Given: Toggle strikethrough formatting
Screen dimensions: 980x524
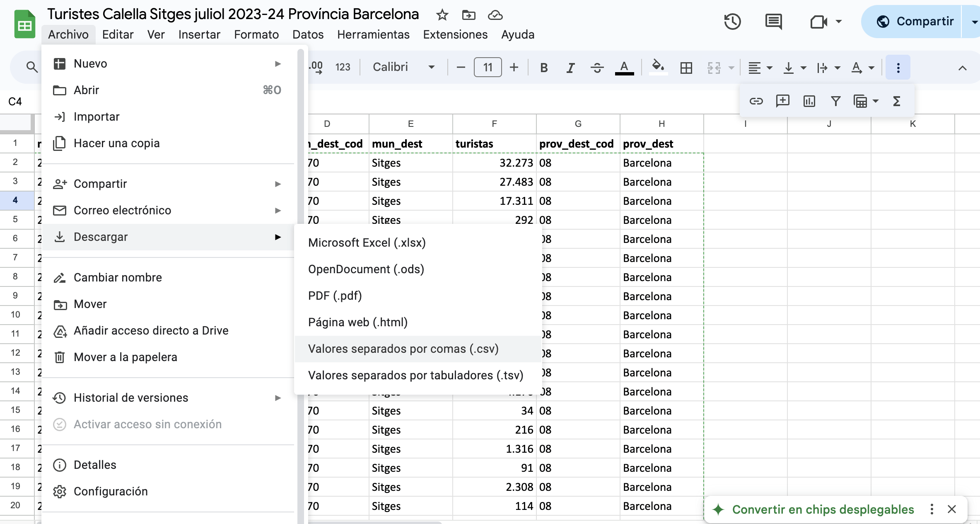Looking at the screenshot, I should [597, 68].
